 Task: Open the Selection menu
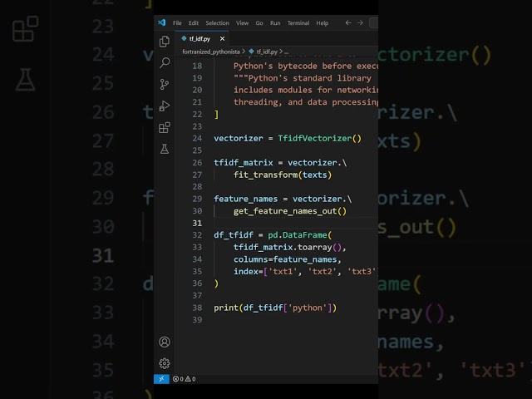(x=217, y=22)
